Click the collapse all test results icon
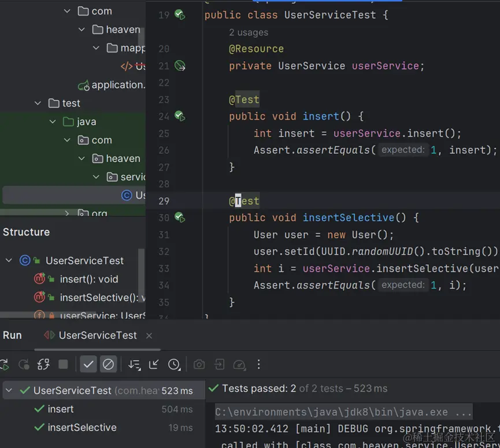500x448 pixels. pos(154,364)
